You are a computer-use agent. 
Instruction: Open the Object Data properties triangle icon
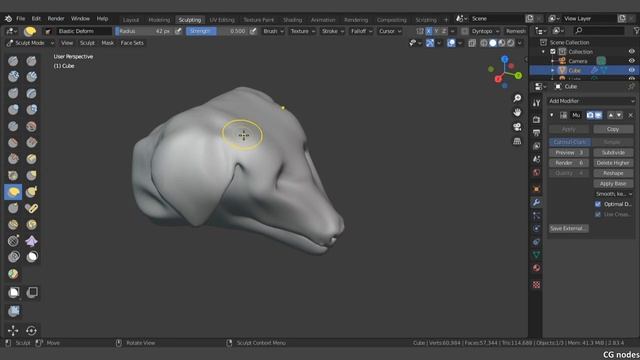(x=536, y=255)
